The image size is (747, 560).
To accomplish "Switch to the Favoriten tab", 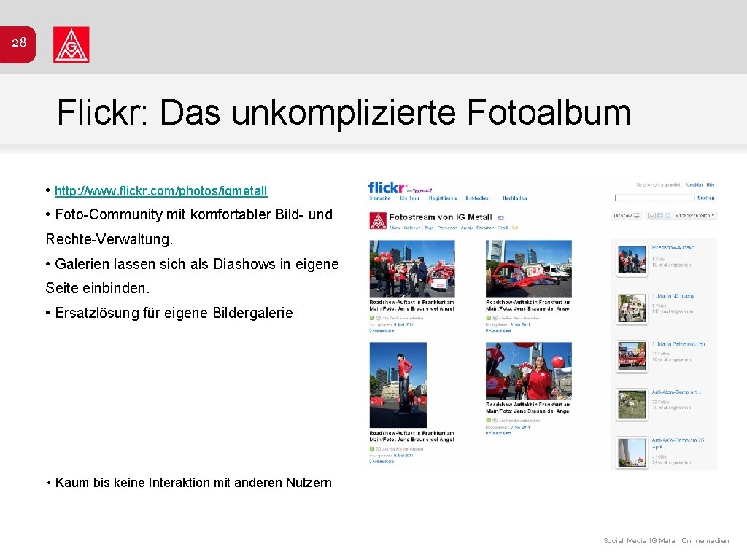I will (484, 227).
